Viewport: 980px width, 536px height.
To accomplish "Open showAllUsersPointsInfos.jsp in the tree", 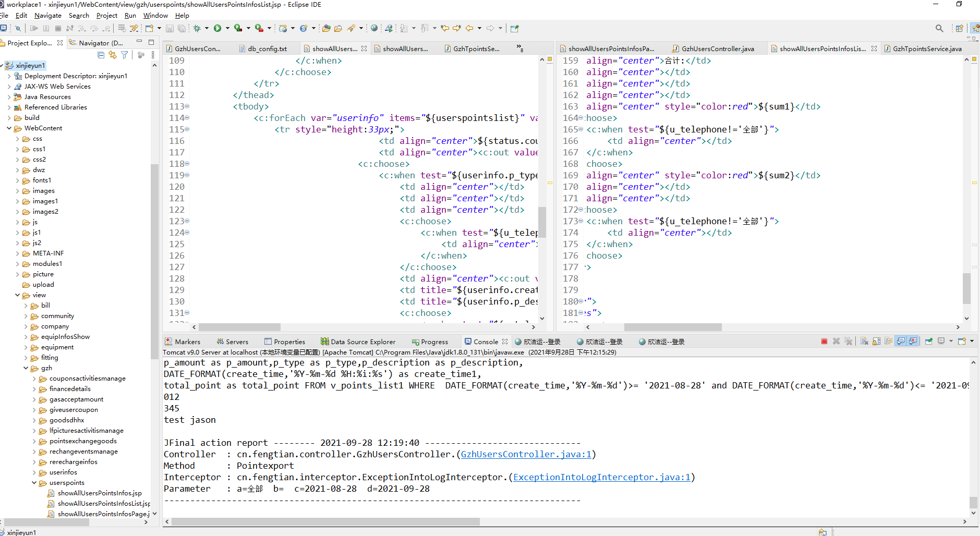I will pos(99,493).
